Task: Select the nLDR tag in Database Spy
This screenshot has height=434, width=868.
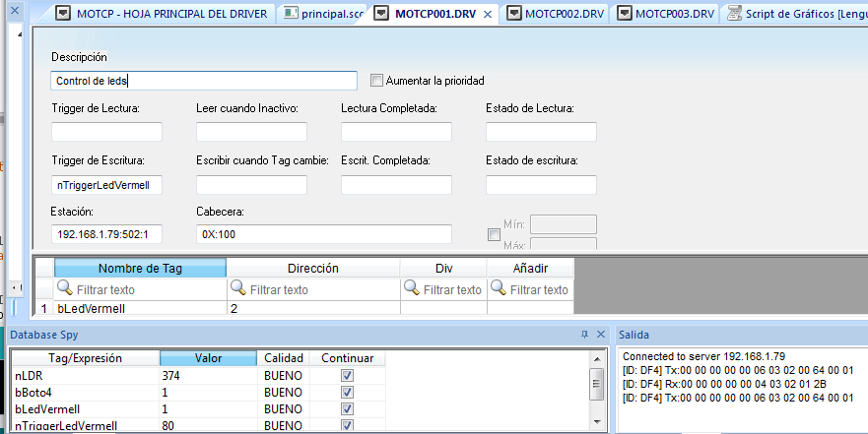Action: pyautogui.click(x=85, y=375)
